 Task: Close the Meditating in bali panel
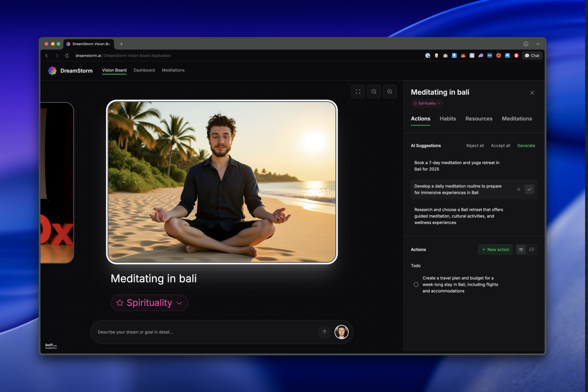(x=532, y=93)
